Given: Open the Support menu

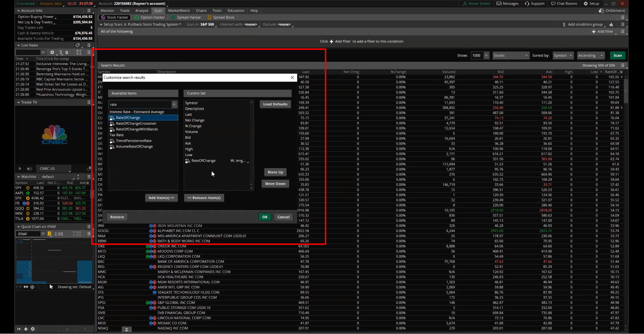Looking at the screenshot, I should (534, 4).
